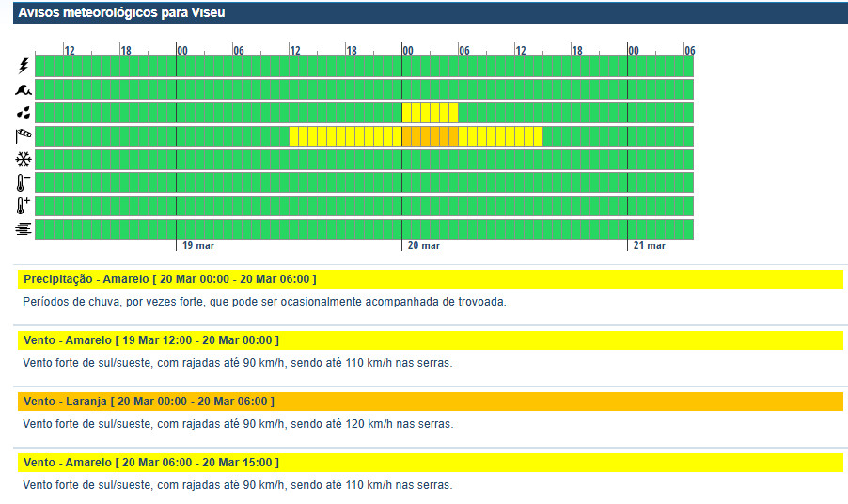Select text 'Períodos de chuva, por vezes forte'
The image size is (848, 504).
click(x=114, y=302)
